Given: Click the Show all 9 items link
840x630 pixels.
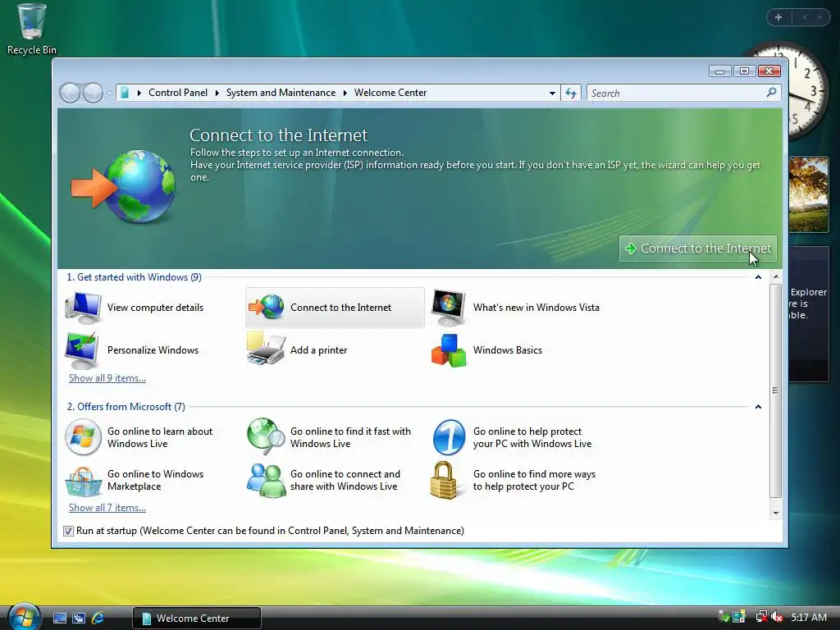Looking at the screenshot, I should 107,377.
